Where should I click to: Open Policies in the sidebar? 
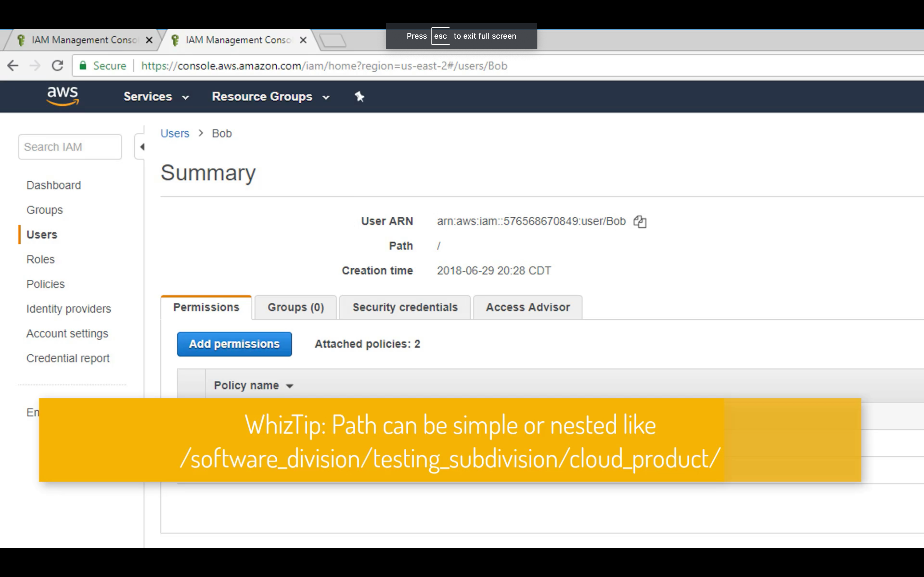(45, 284)
